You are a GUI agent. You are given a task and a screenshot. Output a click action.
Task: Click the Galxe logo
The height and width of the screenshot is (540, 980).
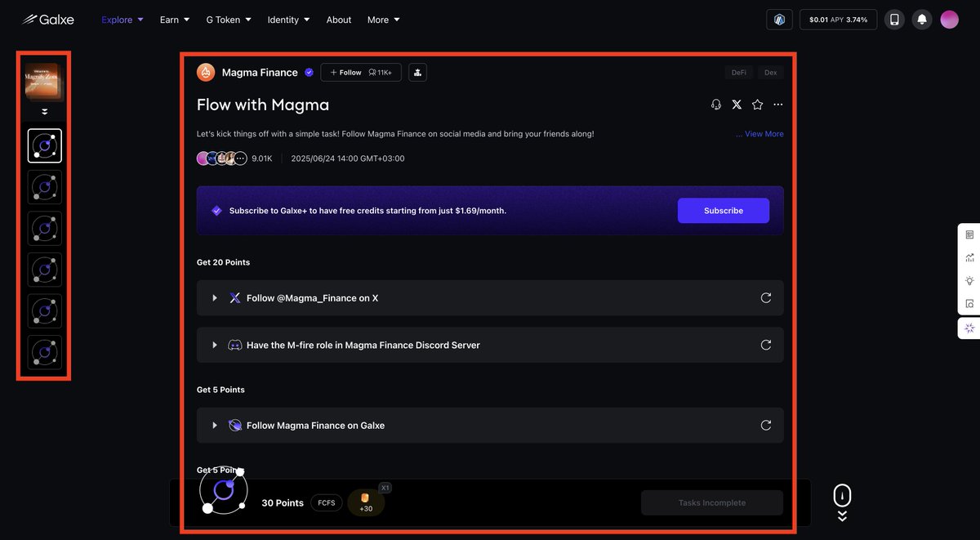pyautogui.click(x=48, y=20)
